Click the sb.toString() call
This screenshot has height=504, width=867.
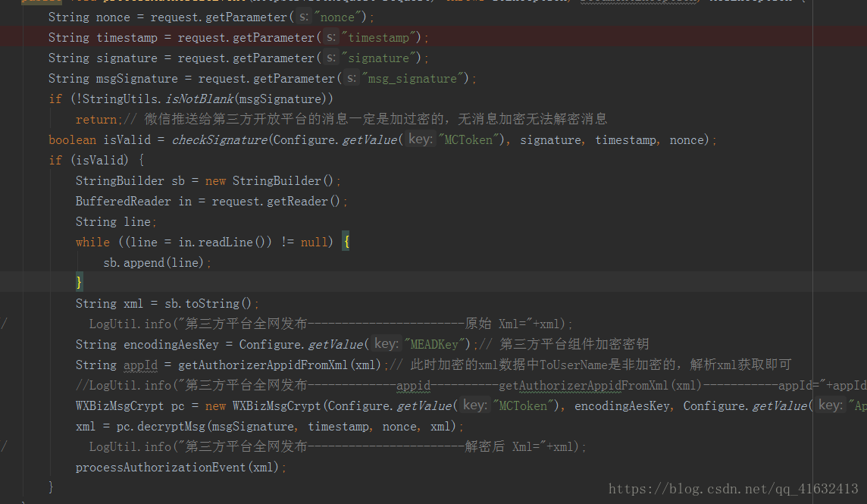(x=208, y=304)
